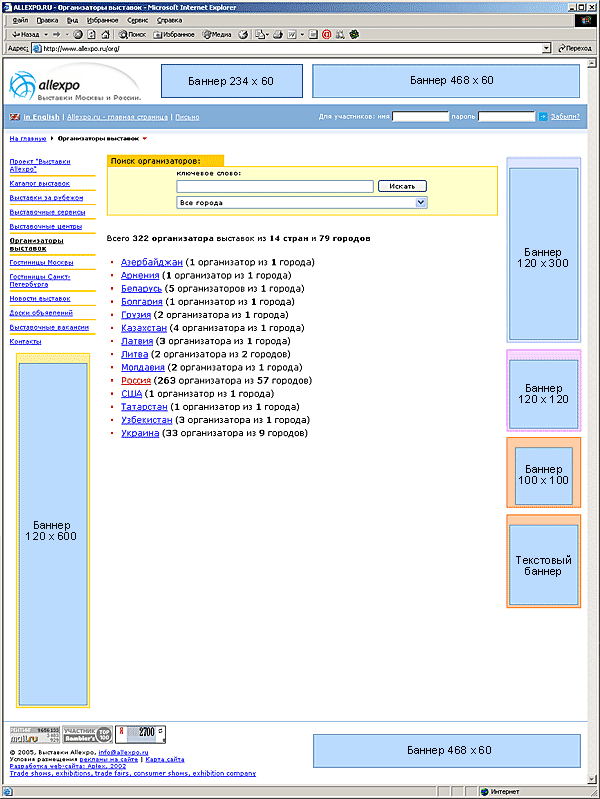Click the History icon in toolbar
Image resolution: width=600 pixels, height=799 pixels.
(243, 35)
